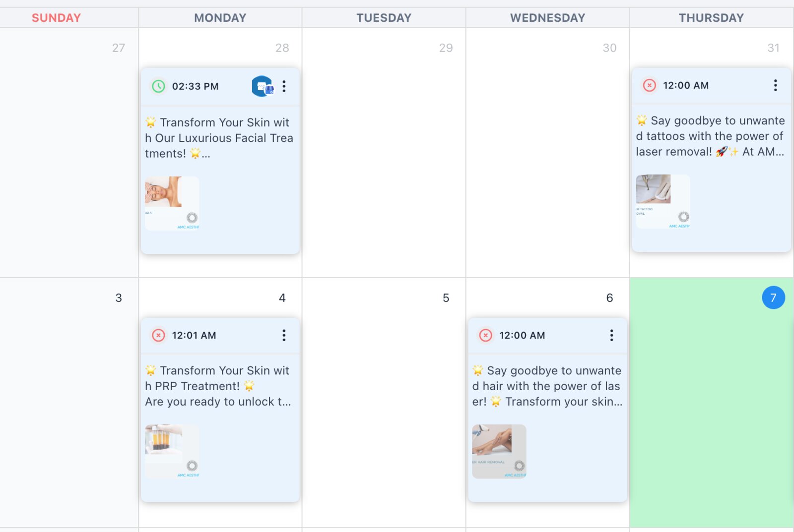Click green clock status icon on 02:33 PM post
The width and height of the screenshot is (794, 532).
pos(158,86)
